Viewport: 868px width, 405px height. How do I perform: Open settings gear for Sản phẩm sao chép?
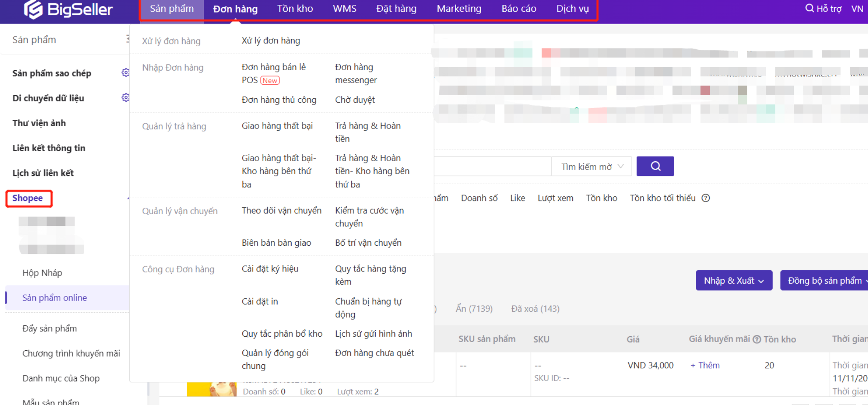[125, 72]
